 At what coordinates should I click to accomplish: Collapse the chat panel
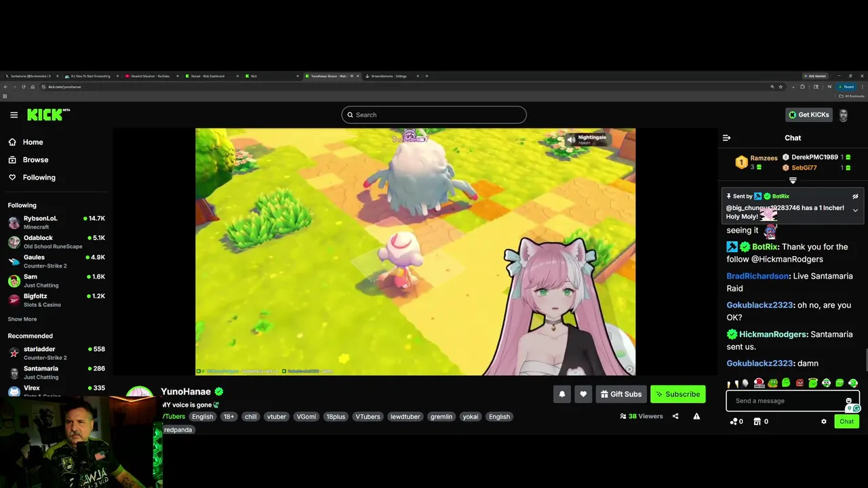coord(726,138)
